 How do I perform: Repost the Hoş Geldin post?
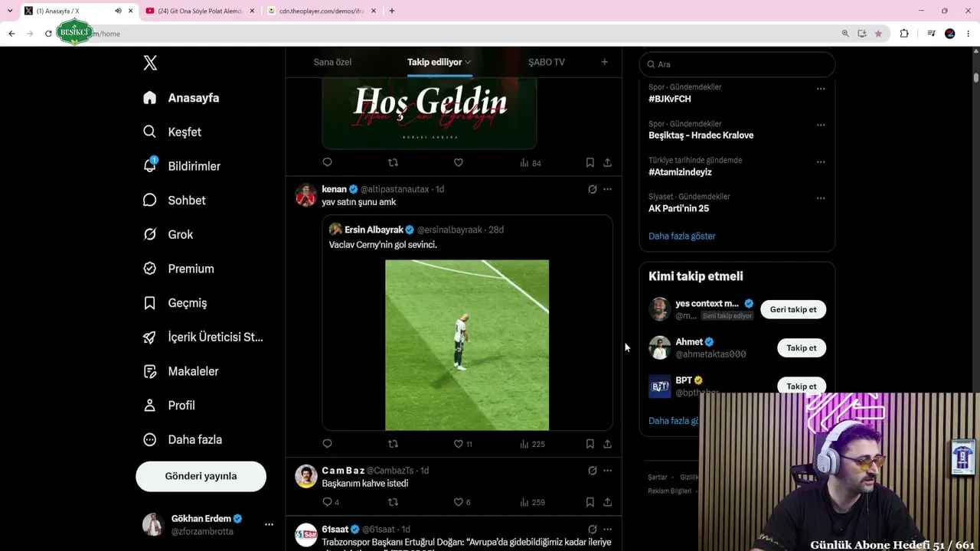(393, 163)
